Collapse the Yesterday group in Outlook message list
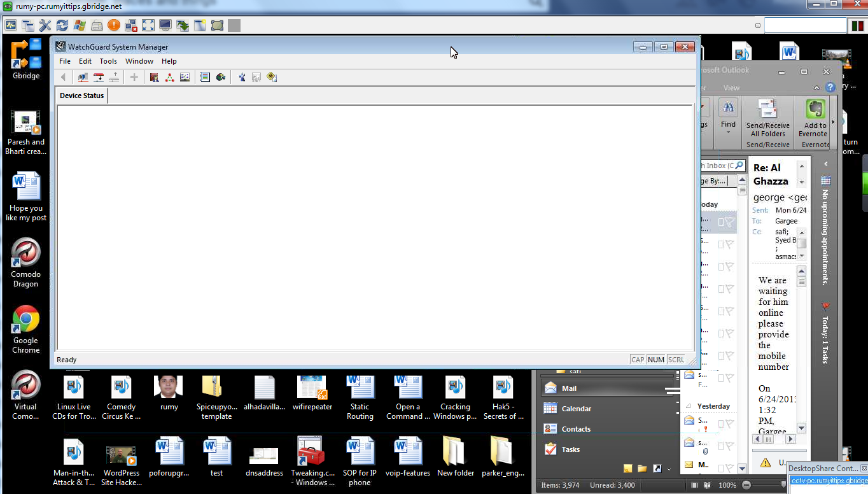This screenshot has width=868, height=494. coord(689,406)
